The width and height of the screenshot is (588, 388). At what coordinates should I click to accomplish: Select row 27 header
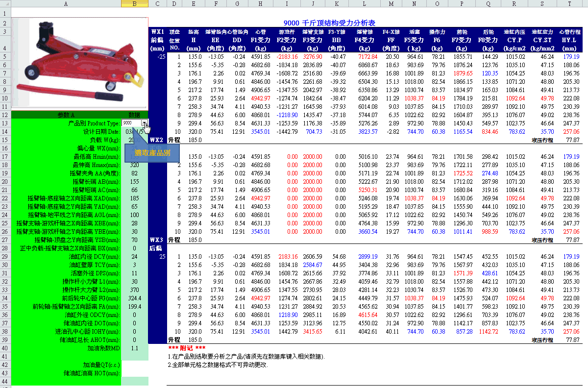tap(5, 240)
